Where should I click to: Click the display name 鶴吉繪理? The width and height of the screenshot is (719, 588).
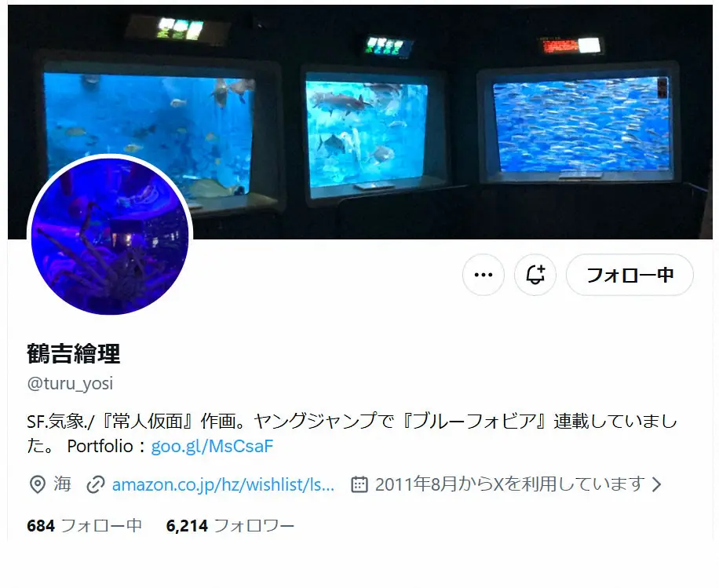[73, 353]
